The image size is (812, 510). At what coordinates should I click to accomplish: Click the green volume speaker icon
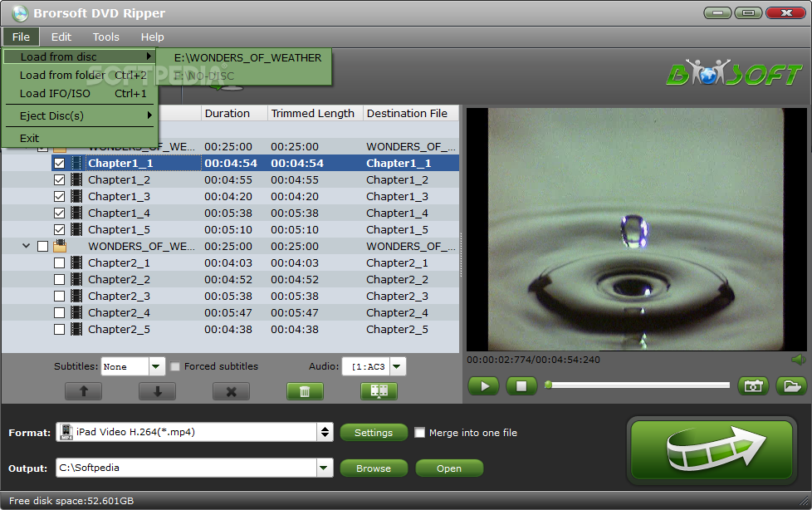(799, 359)
